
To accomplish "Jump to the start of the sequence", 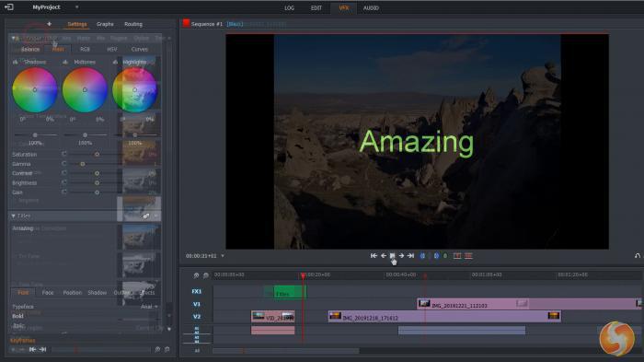I will [374, 256].
